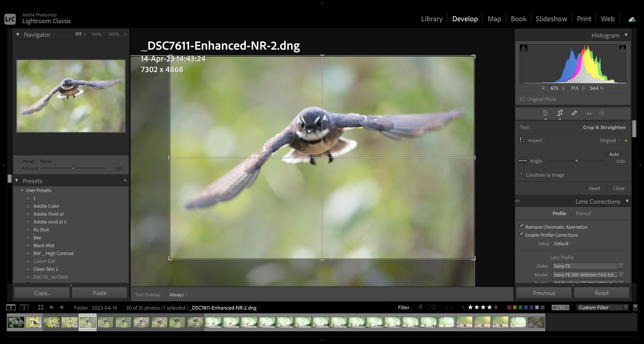The image size is (644, 344).
Task: Switch to the Library module
Action: click(432, 19)
